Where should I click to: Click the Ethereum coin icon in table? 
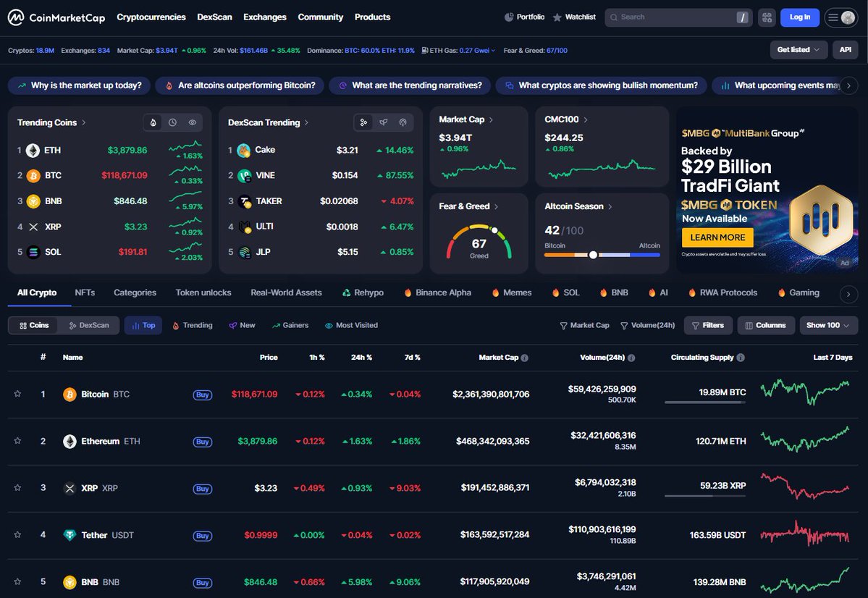point(69,442)
